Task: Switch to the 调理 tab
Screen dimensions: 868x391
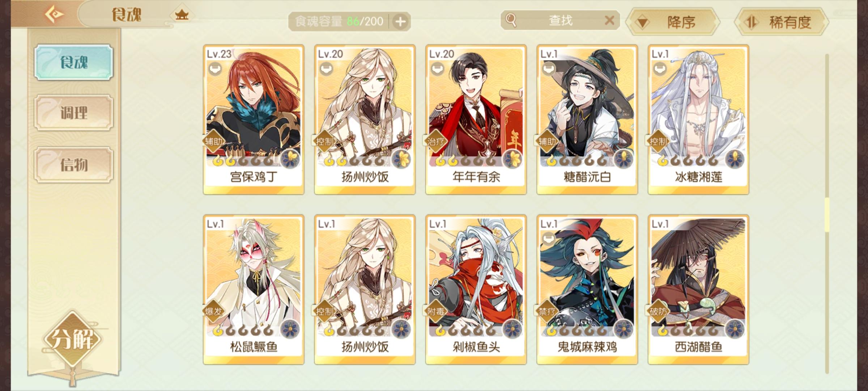Action: (74, 113)
